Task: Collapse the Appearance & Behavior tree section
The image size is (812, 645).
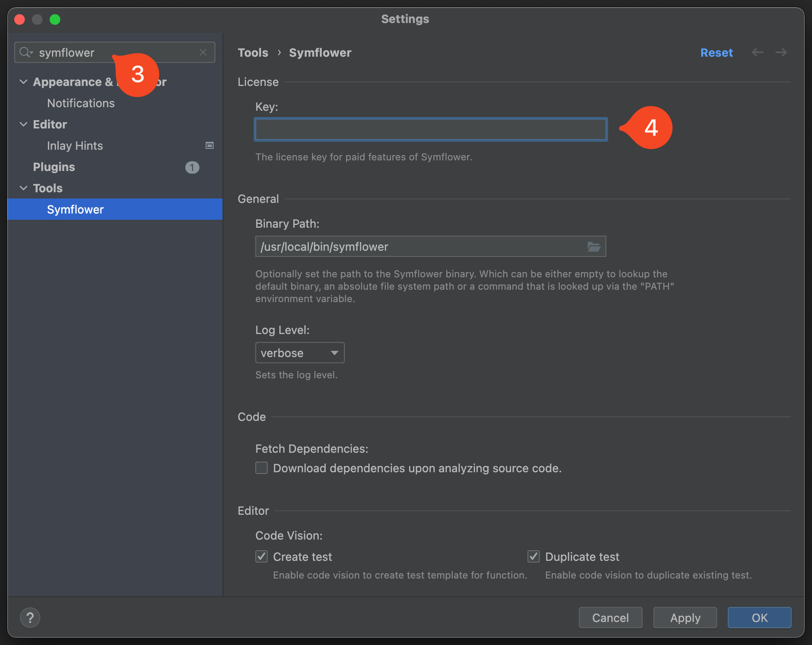Action: point(23,82)
